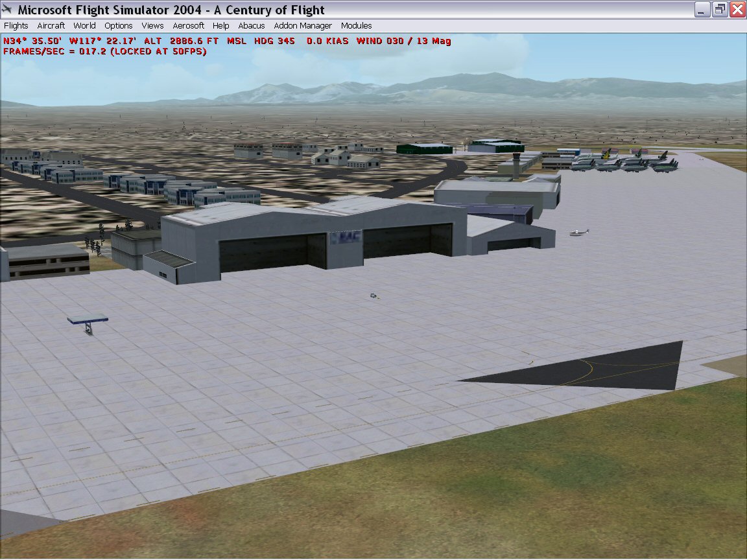Click the heading readout HDG 345
The image size is (747, 560).
pyautogui.click(x=274, y=41)
